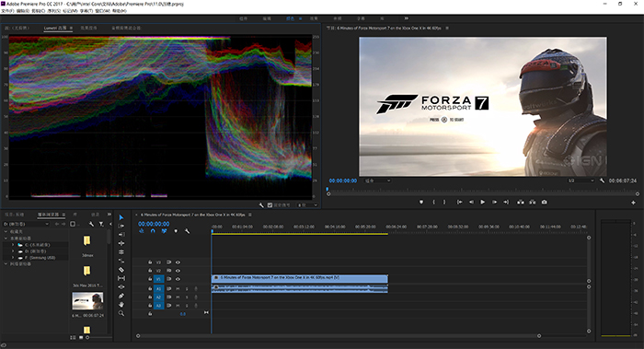Click the timeline zoom scrollbar right handle
The image size is (644, 349).
tap(539, 336)
